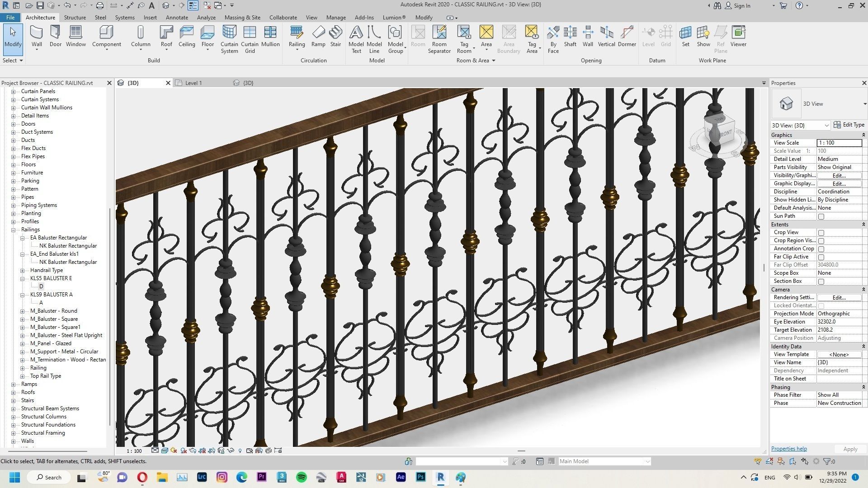Open the Structure ribbon tab
Screen dimensions: 868x488
pyautogui.click(x=75, y=17)
